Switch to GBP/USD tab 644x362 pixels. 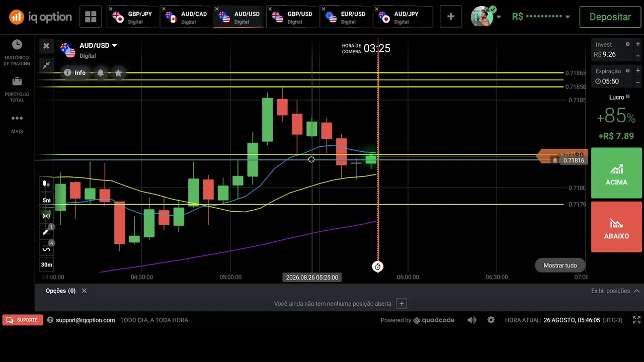(x=293, y=17)
